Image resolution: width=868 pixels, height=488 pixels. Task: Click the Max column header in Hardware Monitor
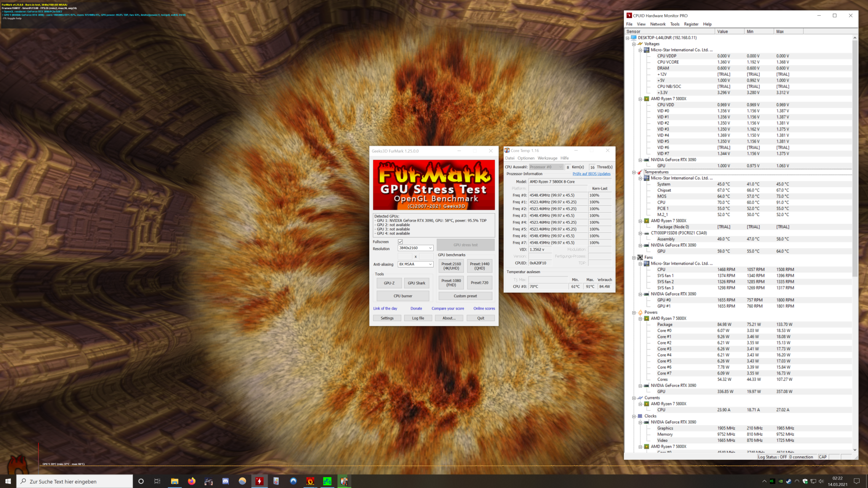788,32
